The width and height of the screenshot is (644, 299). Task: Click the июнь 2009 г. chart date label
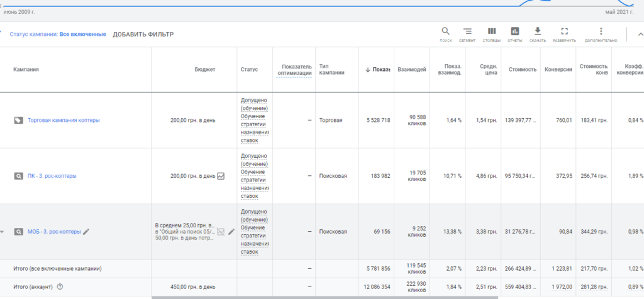[19, 13]
